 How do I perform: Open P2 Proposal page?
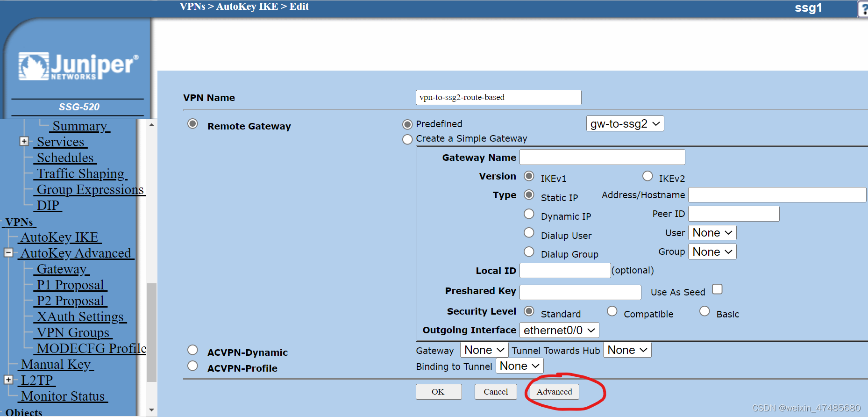[71, 301]
